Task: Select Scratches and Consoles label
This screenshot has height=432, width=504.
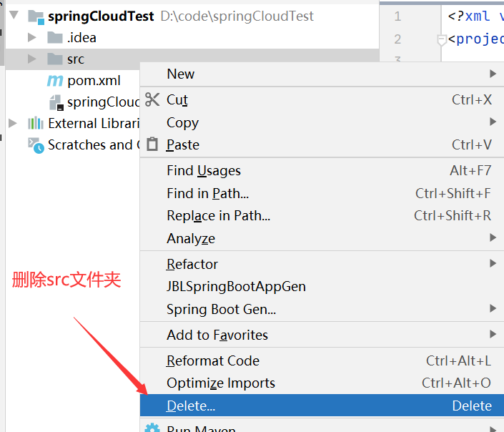Action: (94, 144)
